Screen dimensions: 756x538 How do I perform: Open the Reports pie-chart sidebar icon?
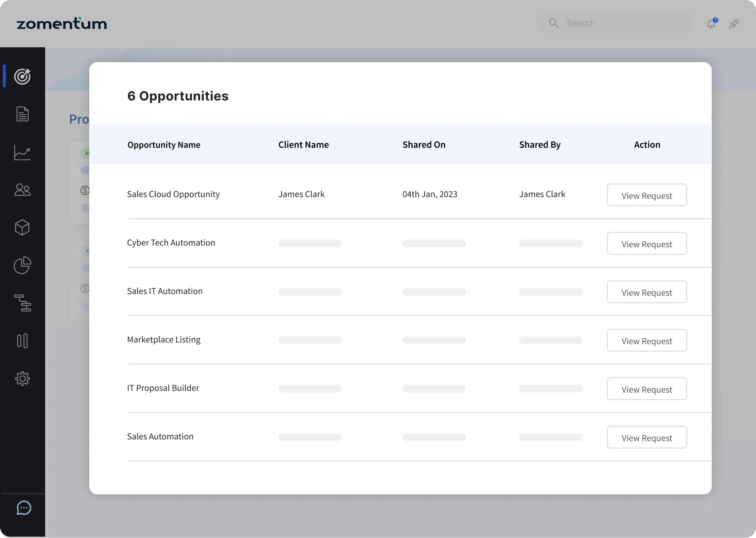click(23, 265)
